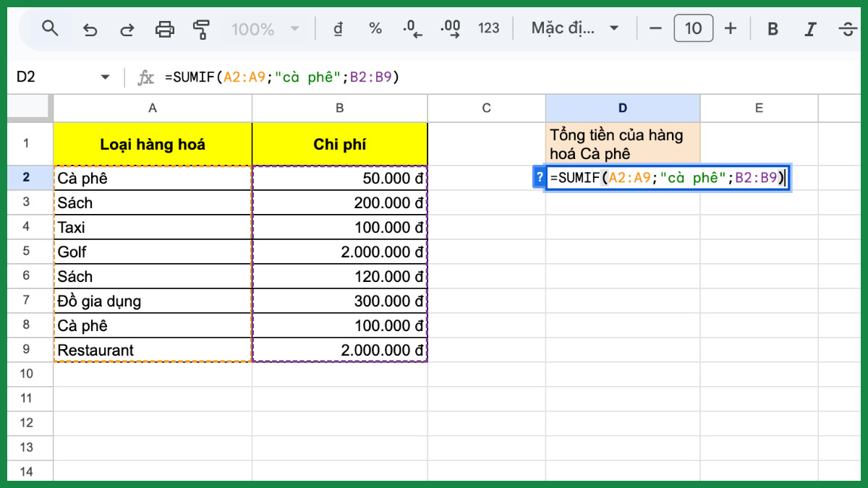868x488 pixels.
Task: Increase decimal places
Action: (451, 29)
